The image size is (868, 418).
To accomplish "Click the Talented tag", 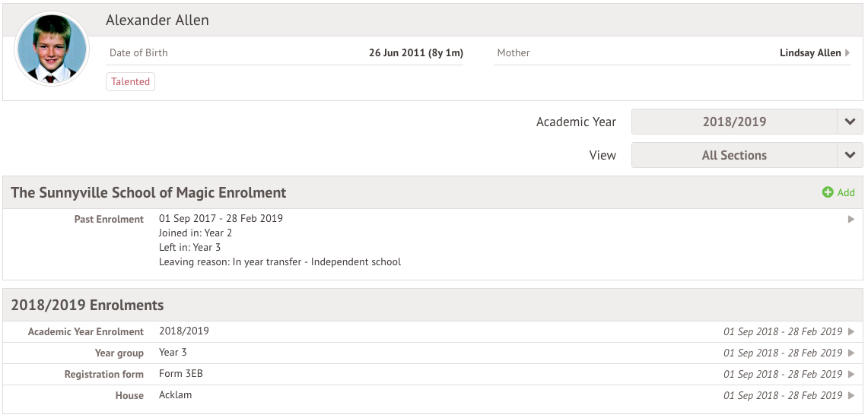I will click(130, 82).
